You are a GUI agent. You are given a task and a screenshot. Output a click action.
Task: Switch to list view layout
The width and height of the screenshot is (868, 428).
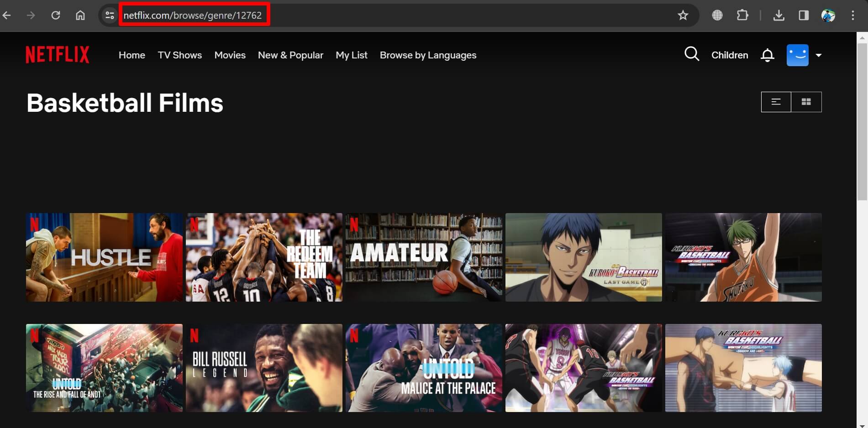pyautogui.click(x=776, y=102)
